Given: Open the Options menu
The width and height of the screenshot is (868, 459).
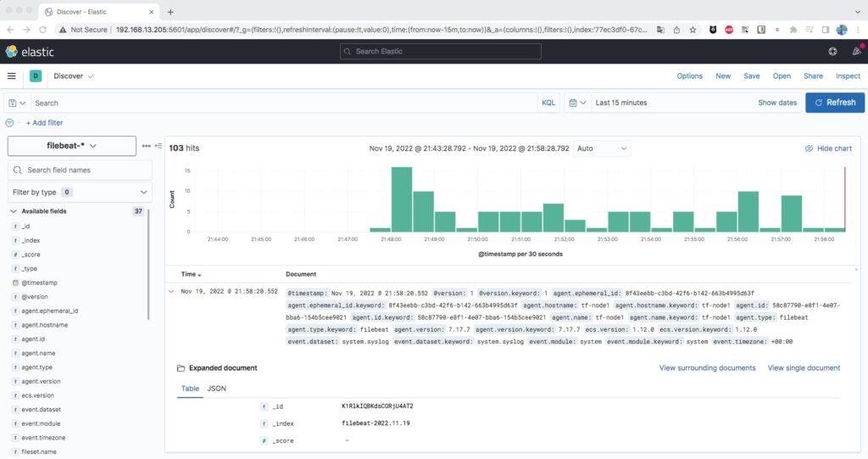Looking at the screenshot, I should tap(689, 76).
